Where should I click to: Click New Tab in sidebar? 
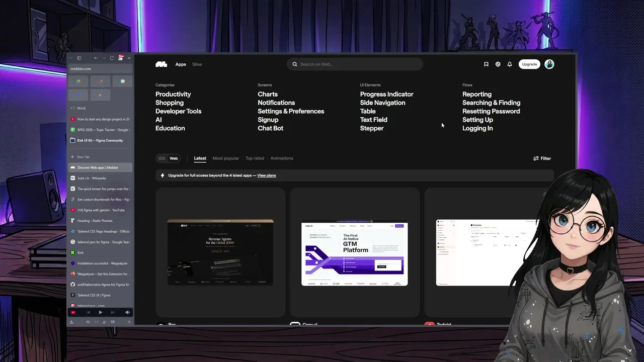[100, 157]
